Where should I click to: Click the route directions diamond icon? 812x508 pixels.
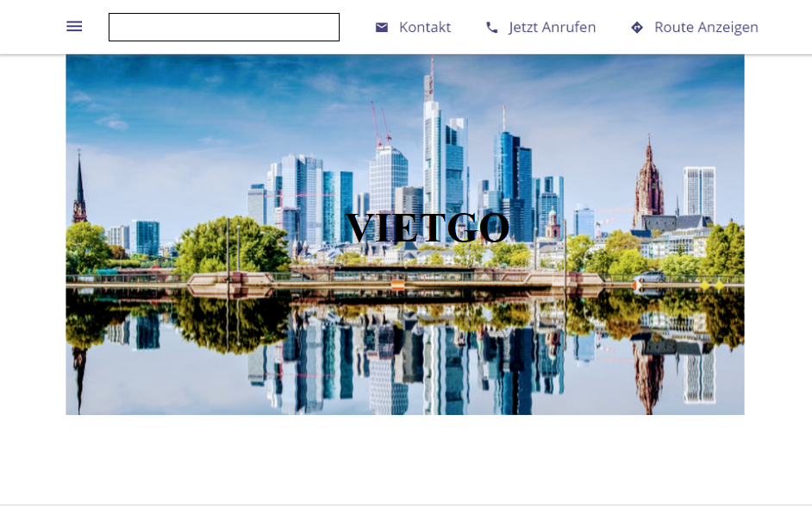tap(637, 28)
